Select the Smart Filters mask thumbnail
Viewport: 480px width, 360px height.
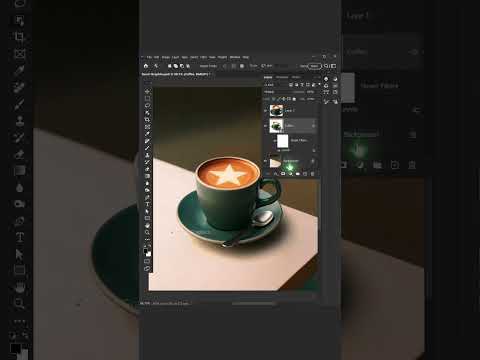(283, 141)
